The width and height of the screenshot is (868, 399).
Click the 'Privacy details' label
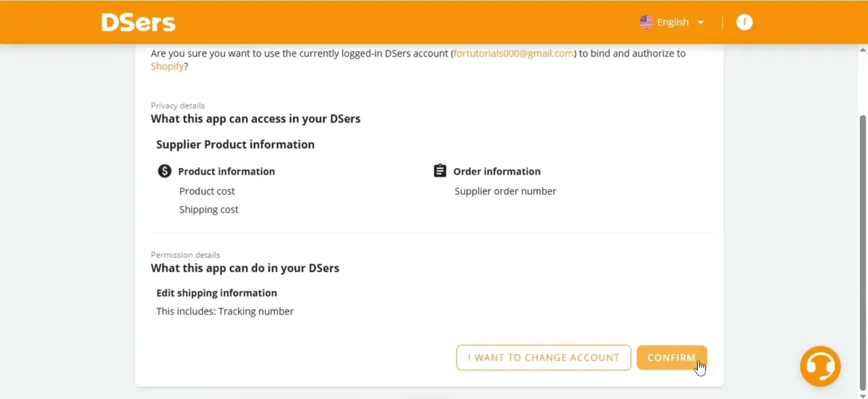178,106
